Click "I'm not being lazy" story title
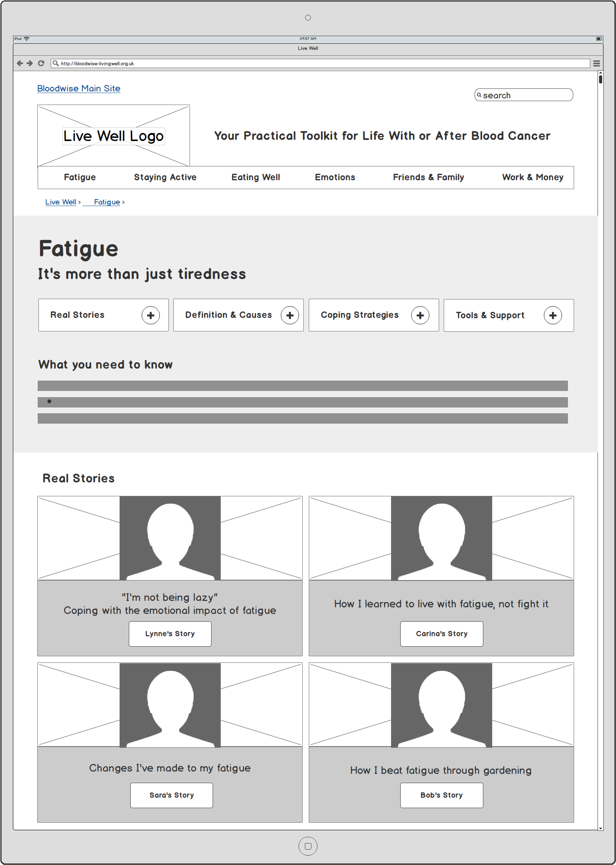 click(170, 597)
